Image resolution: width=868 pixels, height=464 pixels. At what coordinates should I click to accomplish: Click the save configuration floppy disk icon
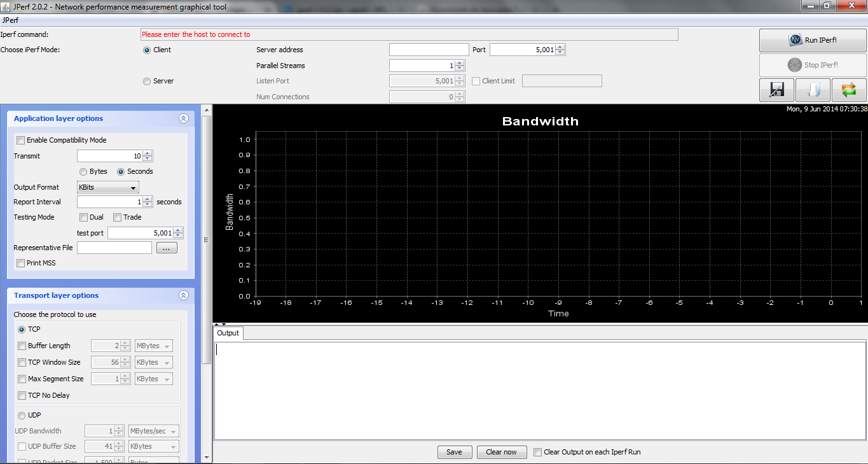click(x=776, y=90)
